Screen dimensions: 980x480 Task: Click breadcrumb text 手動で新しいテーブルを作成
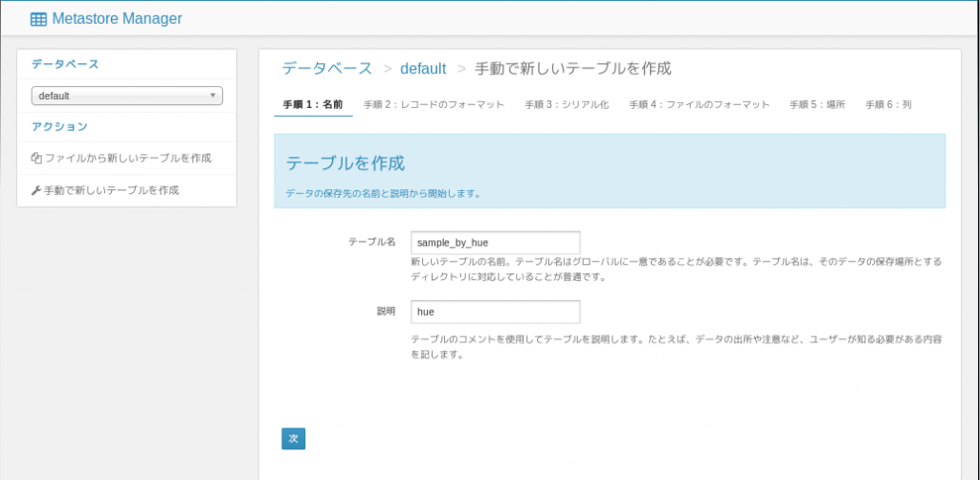click(573, 69)
